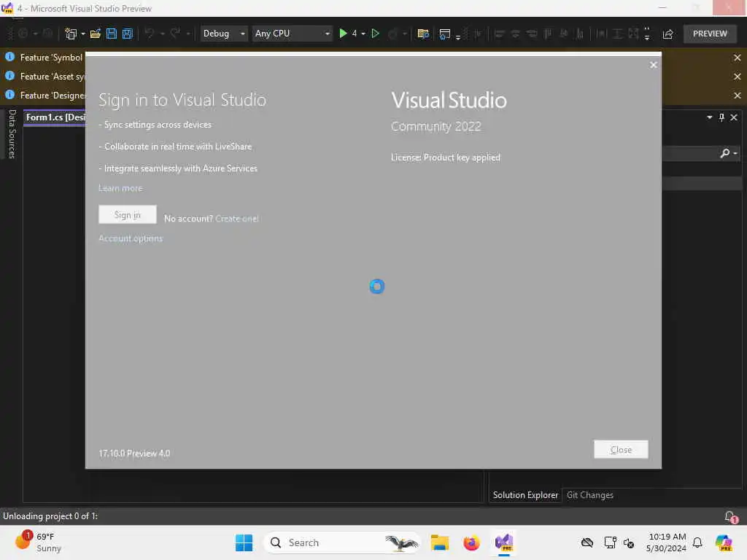Click the taskbar clock showing 10:19 AM
Screen dimensions: 747x560
tap(667, 542)
